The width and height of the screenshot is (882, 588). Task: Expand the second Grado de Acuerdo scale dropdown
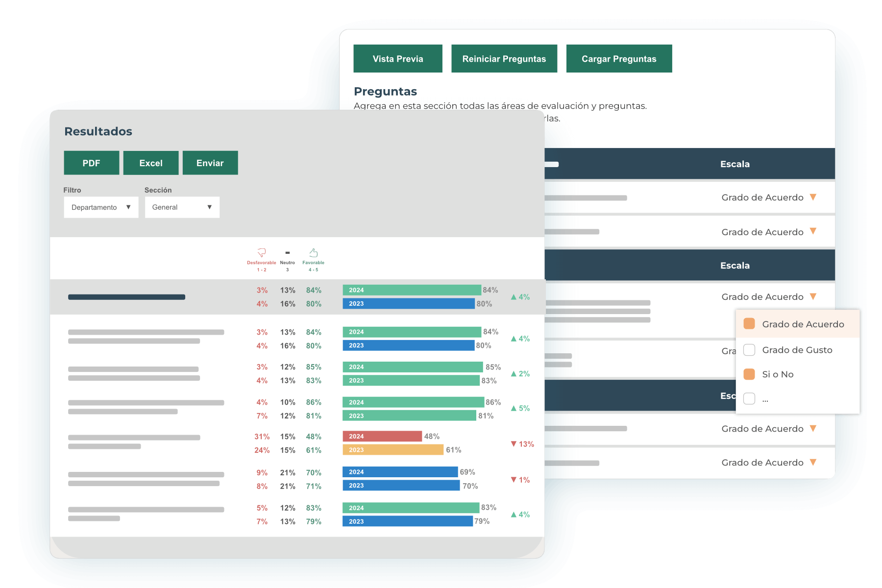tap(813, 231)
